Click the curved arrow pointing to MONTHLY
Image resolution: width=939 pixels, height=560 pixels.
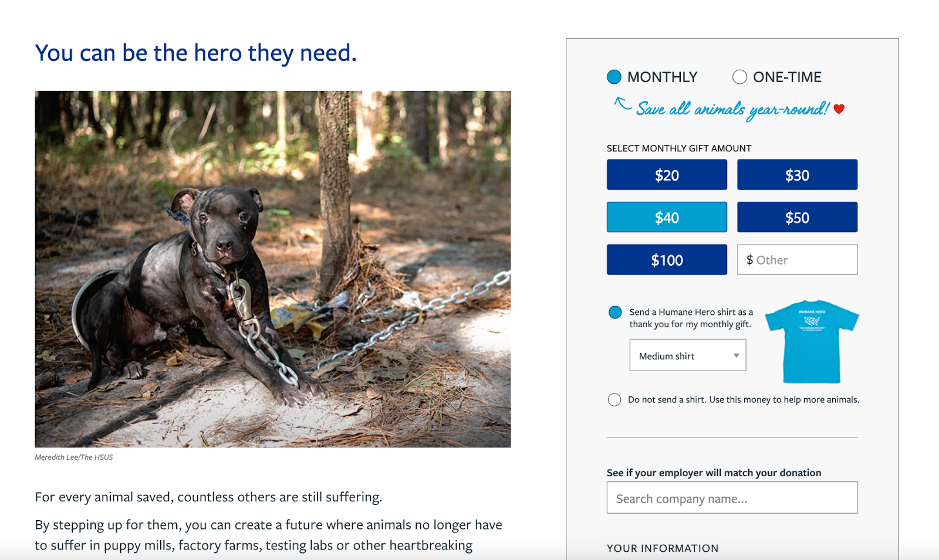click(623, 104)
